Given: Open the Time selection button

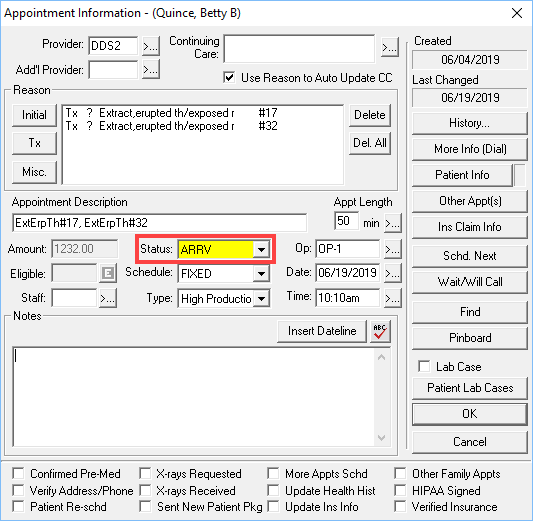Looking at the screenshot, I should tap(393, 298).
